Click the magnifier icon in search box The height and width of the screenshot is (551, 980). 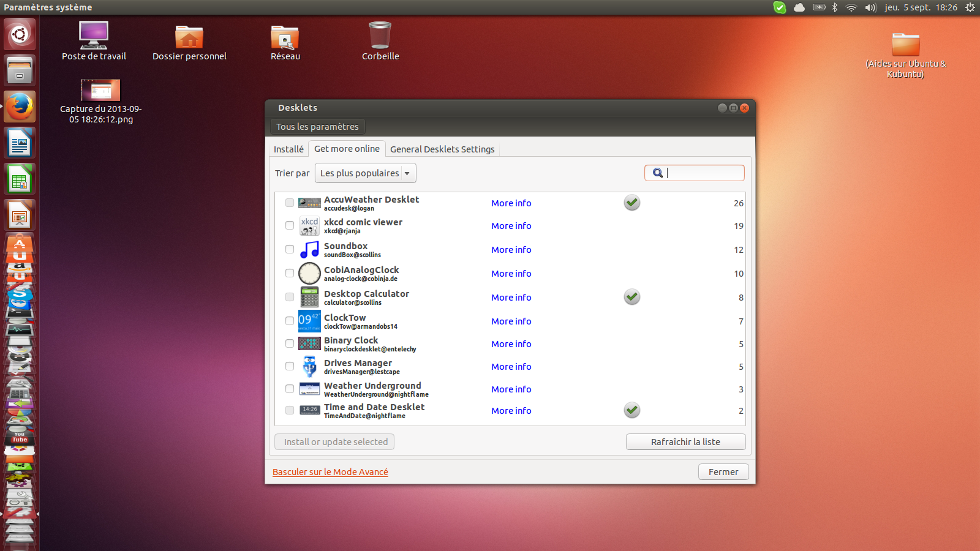pyautogui.click(x=657, y=173)
